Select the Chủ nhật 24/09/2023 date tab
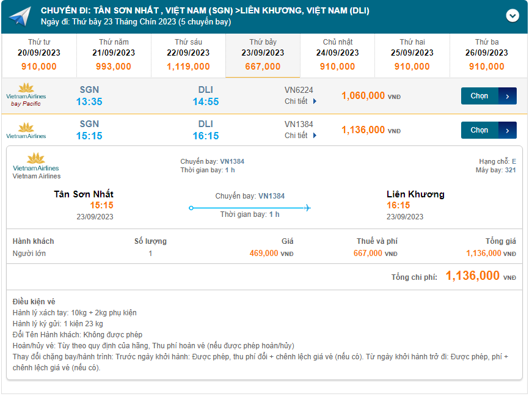The height and width of the screenshot is (399, 532). (x=338, y=55)
